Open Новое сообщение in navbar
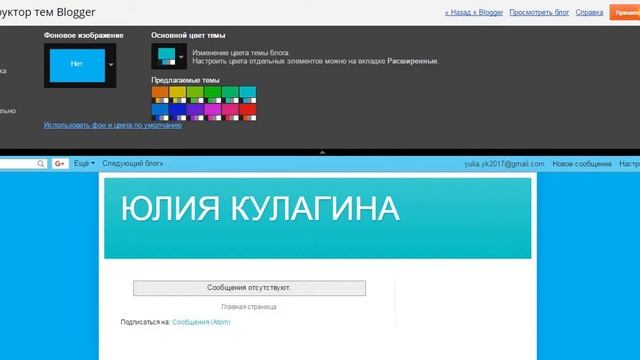Viewport: 640px width, 360px height. [x=582, y=164]
